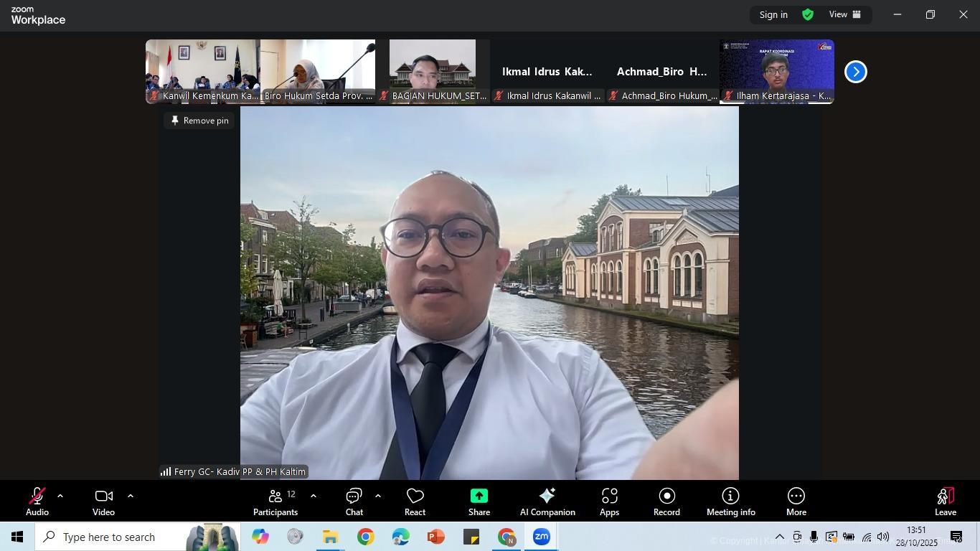Show next participants with blue arrow
The height and width of the screenshot is (551, 980).
point(855,72)
